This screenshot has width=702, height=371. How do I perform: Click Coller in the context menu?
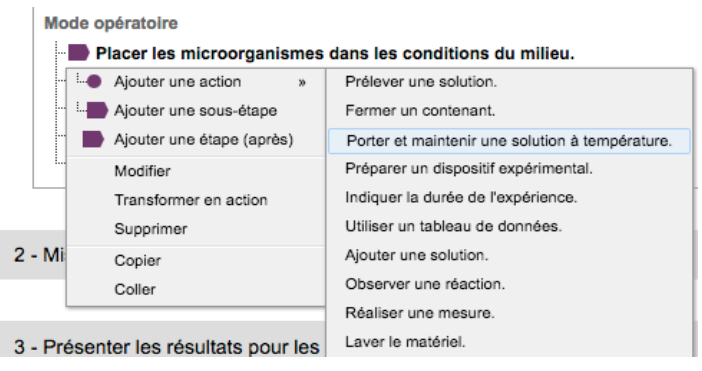coord(135,290)
